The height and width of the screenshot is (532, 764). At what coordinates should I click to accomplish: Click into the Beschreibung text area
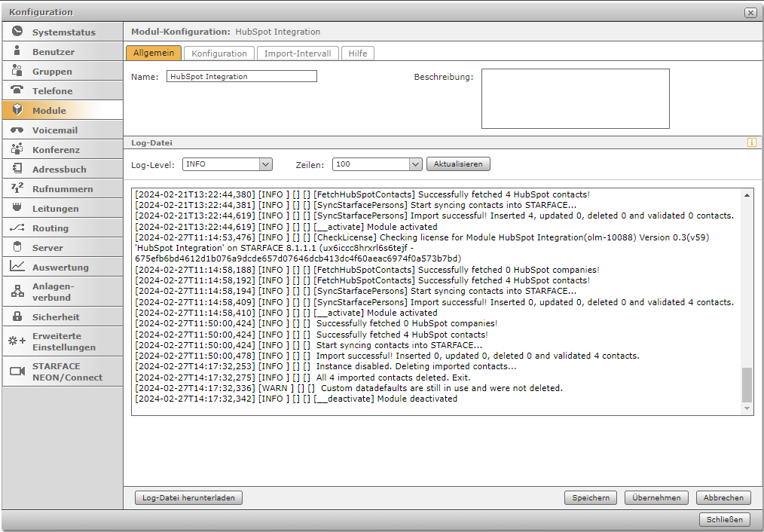(x=575, y=99)
